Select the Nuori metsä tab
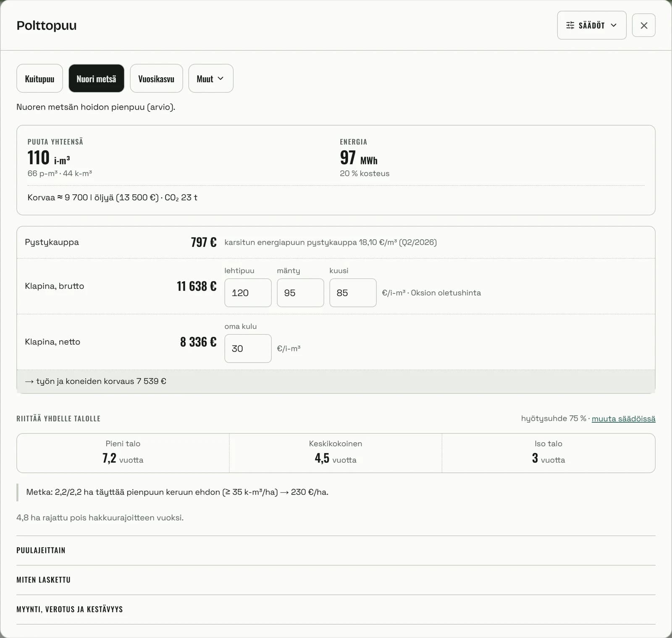Image resolution: width=672 pixels, height=638 pixels. pos(96,78)
